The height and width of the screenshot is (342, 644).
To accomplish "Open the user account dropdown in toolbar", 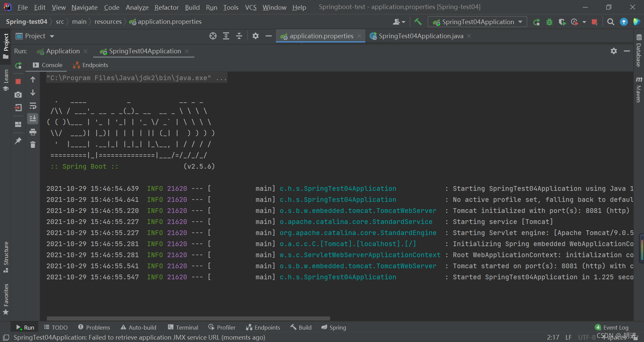I will pyautogui.click(x=399, y=22).
